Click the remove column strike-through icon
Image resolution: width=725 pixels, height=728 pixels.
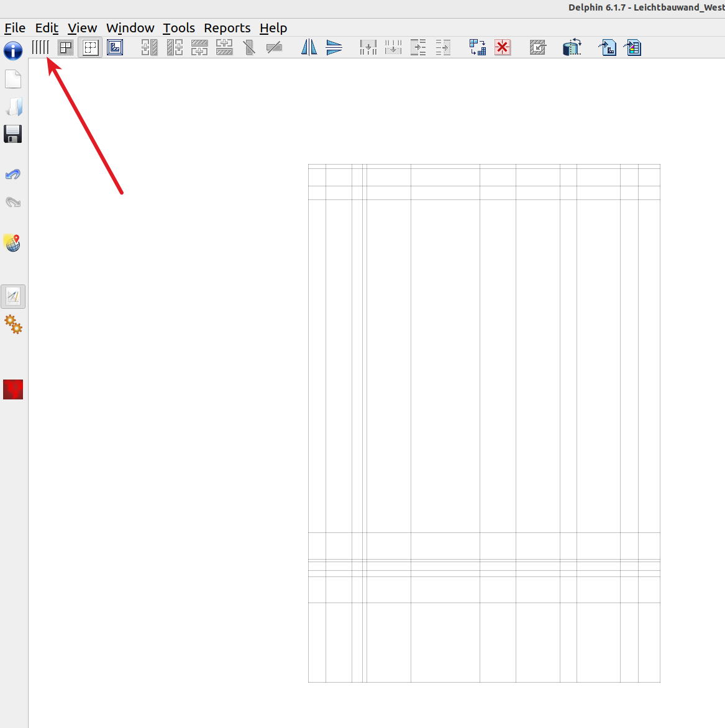(x=249, y=47)
